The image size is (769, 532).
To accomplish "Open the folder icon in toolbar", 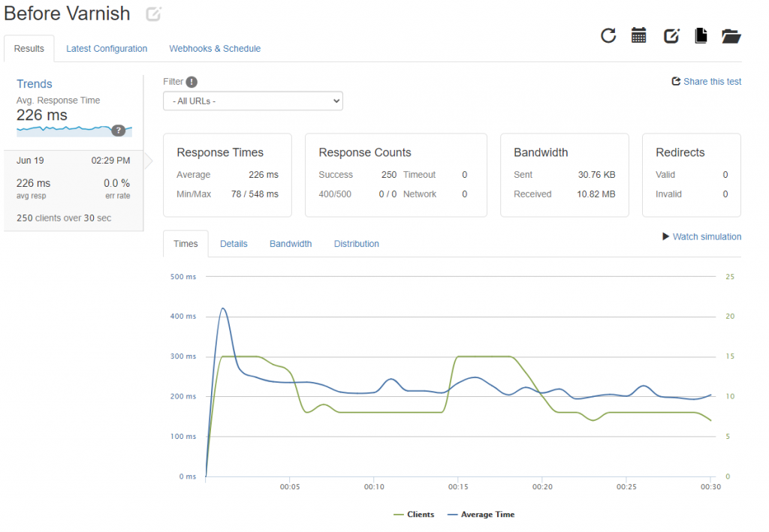I will pos(731,36).
